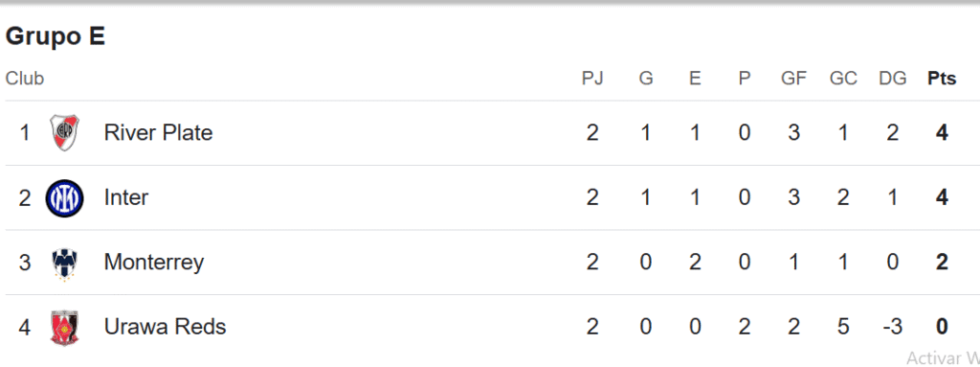
Task: Select the Monterrey team name
Action: coord(154,263)
